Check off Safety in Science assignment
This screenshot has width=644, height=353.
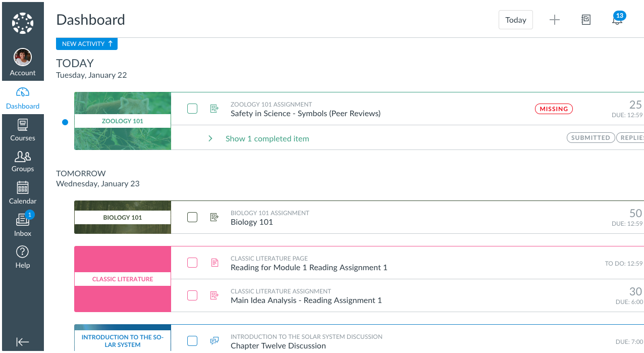(x=192, y=109)
